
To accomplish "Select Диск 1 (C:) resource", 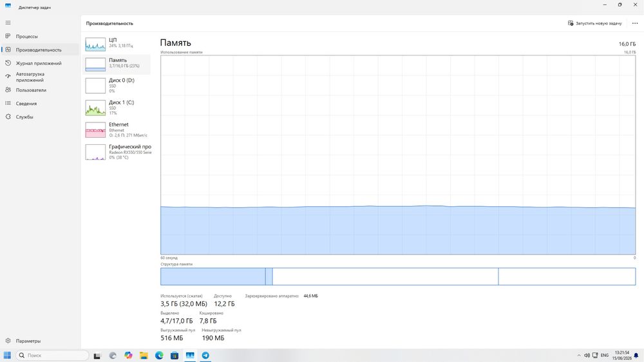I will 117,108.
